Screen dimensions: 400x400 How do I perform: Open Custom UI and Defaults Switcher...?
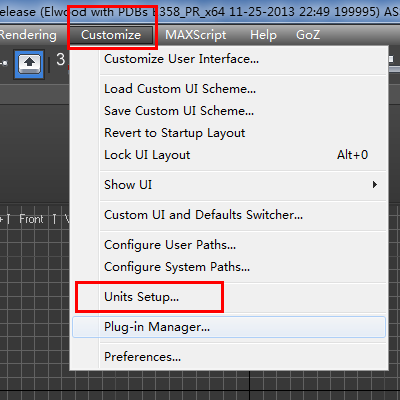[229, 215]
